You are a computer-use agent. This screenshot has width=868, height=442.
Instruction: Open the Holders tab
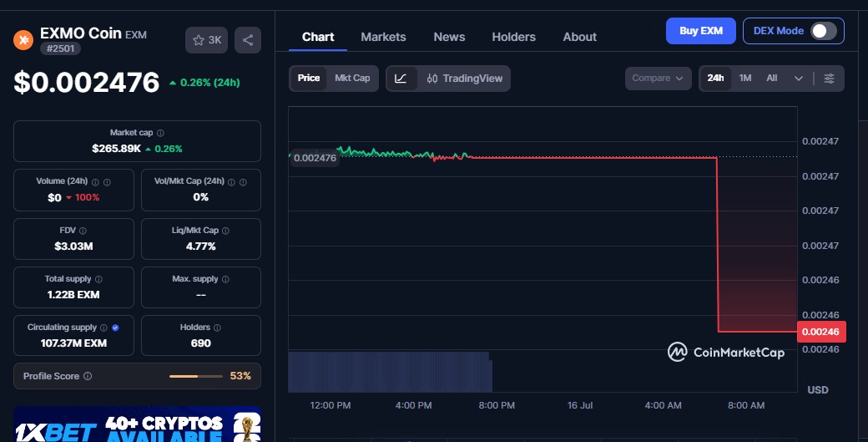pos(514,37)
